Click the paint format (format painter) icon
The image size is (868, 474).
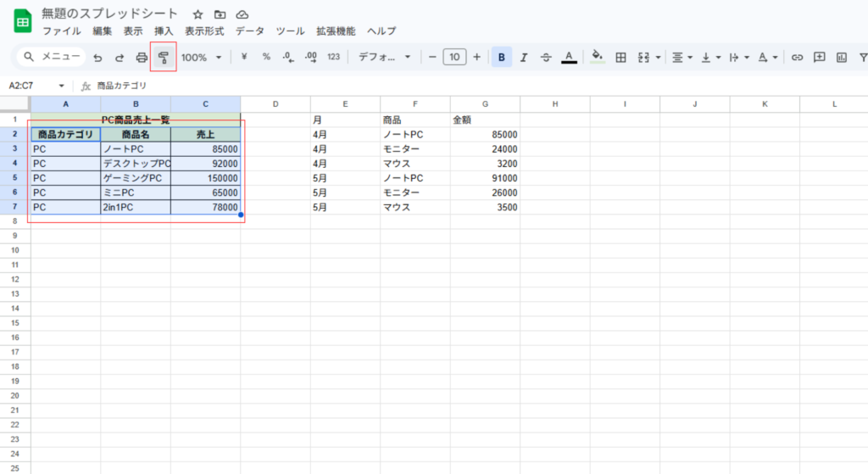pyautogui.click(x=163, y=58)
